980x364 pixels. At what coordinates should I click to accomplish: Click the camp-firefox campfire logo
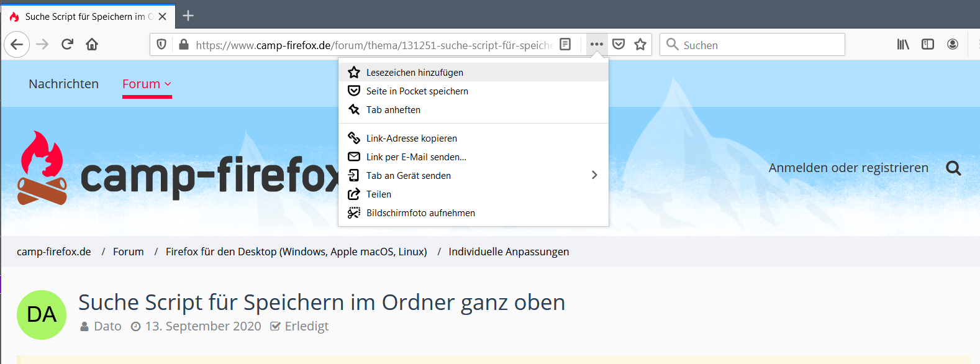pyautogui.click(x=42, y=168)
